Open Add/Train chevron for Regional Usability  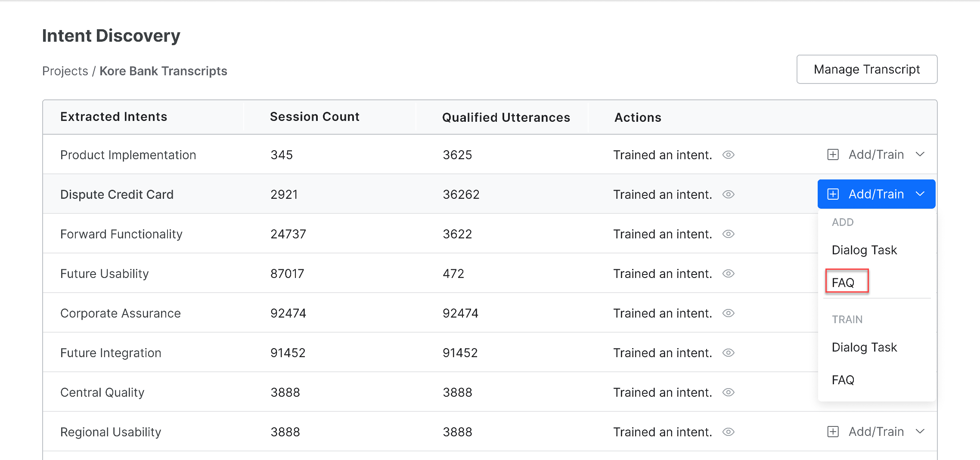tap(920, 432)
